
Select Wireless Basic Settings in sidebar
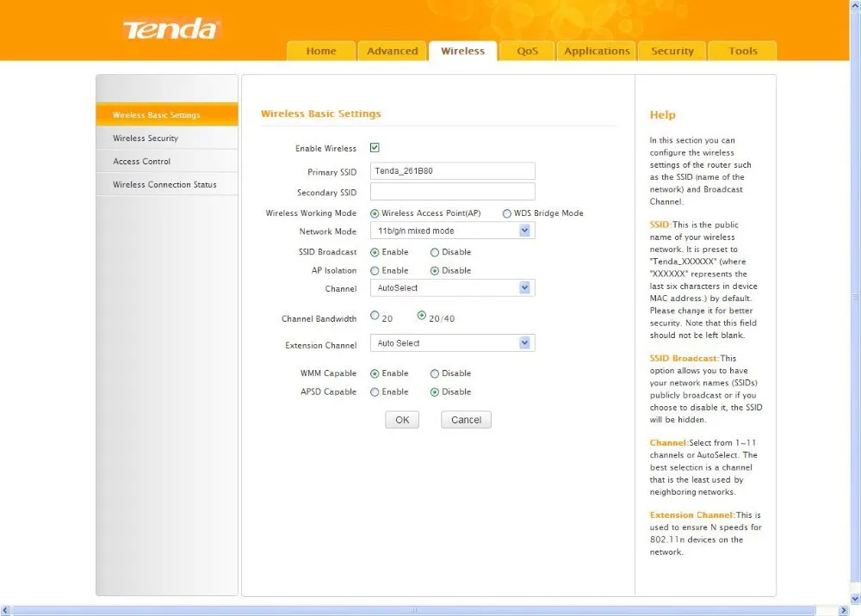coord(167,114)
